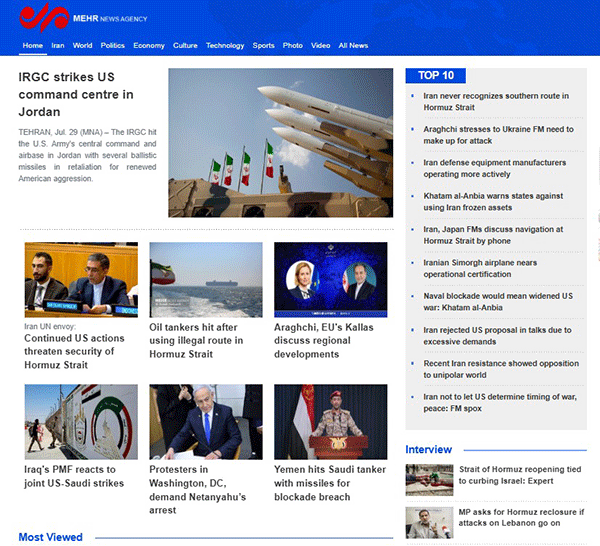Open 'Iranian Simorgh airplane' story
The image size is (600, 546).
point(480,268)
